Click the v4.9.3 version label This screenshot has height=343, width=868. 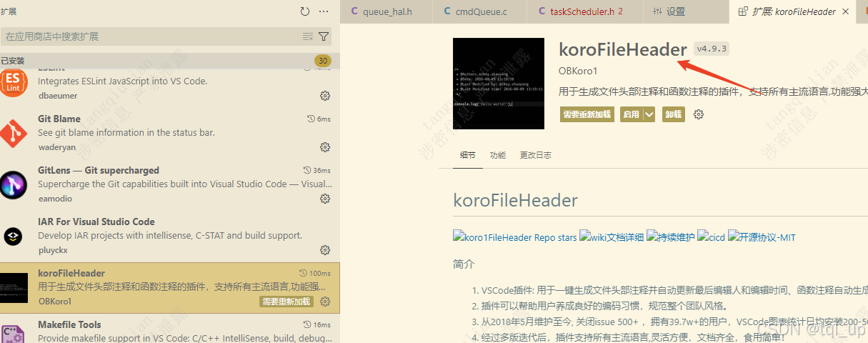711,49
